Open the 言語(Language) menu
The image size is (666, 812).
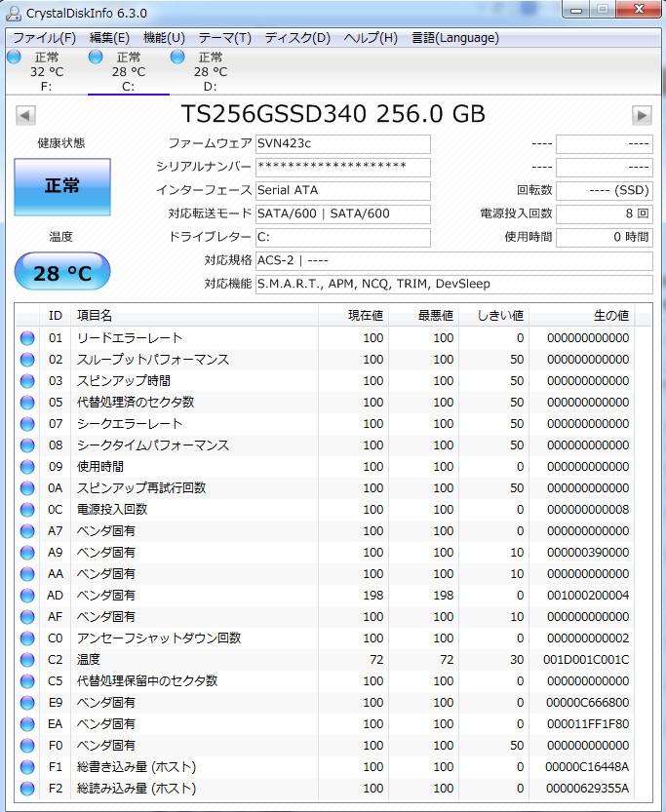click(455, 38)
